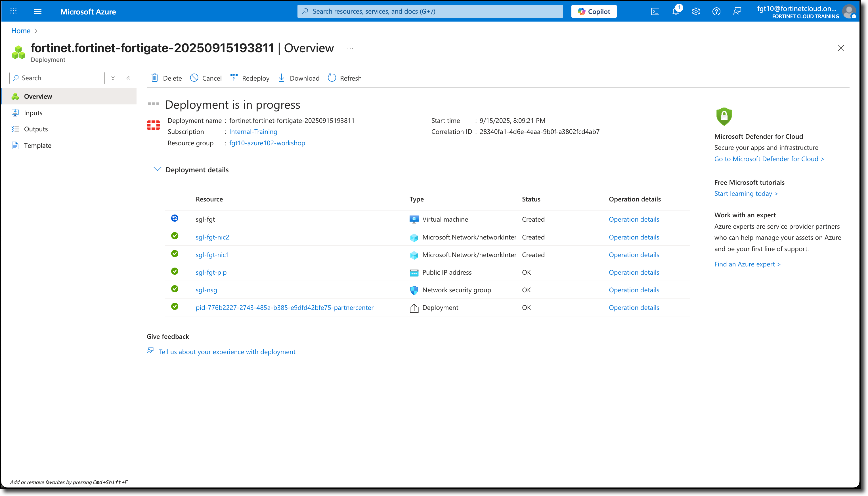Screen dimensions: 868x496
Task: Click the search resources and services field
Action: pos(429,11)
